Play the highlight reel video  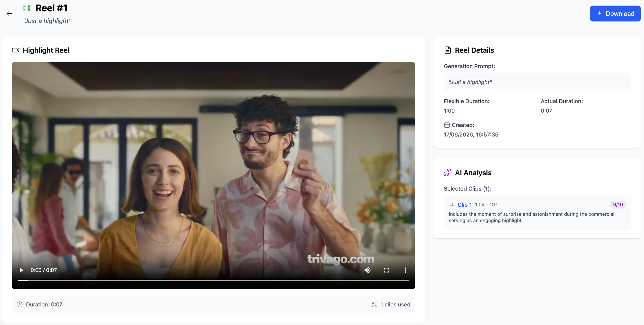(x=21, y=270)
